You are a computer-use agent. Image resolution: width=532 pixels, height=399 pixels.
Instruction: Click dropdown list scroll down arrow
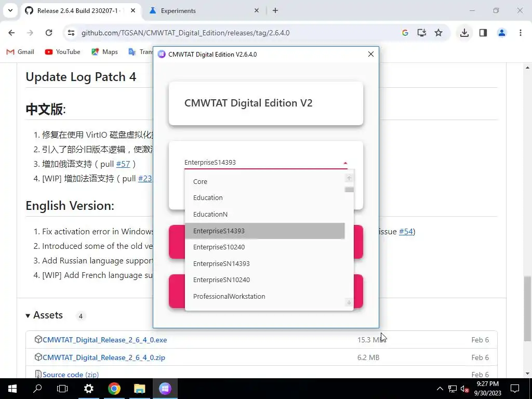point(349,302)
